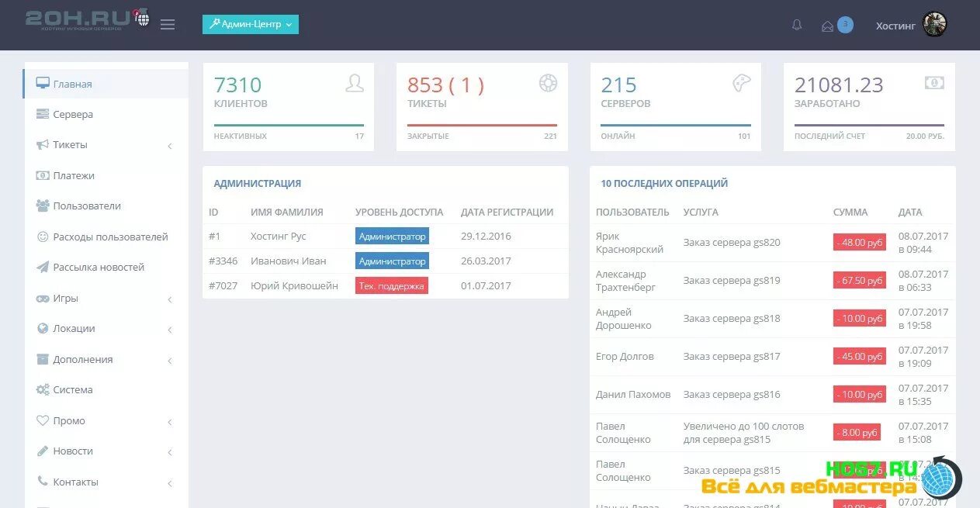
Task: Expand the Новости submenu chevron
Action: [169, 451]
